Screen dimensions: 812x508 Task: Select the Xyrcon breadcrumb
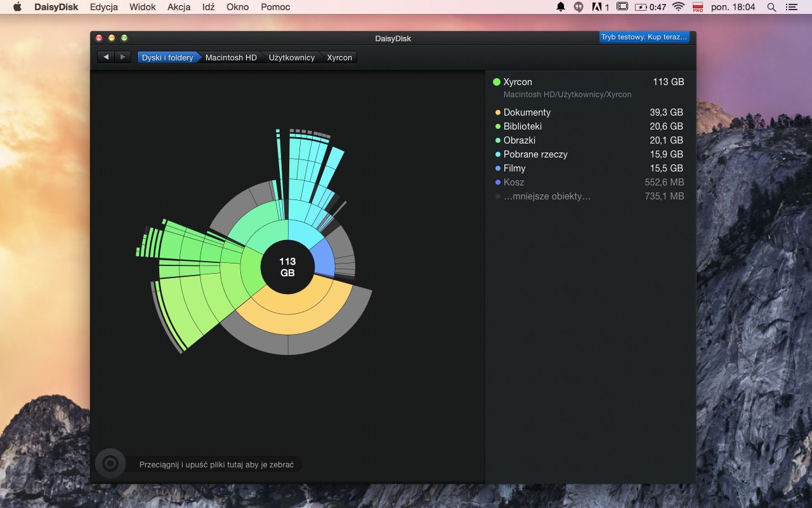(x=339, y=57)
